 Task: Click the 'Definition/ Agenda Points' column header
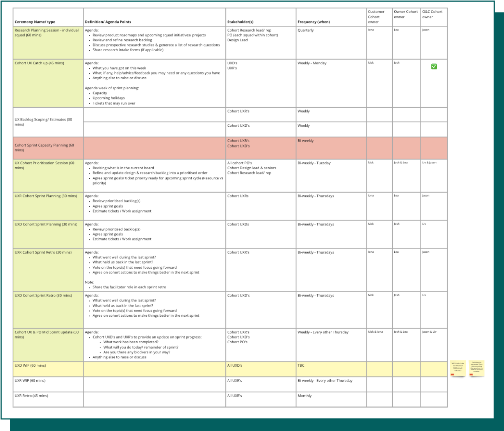click(x=108, y=22)
